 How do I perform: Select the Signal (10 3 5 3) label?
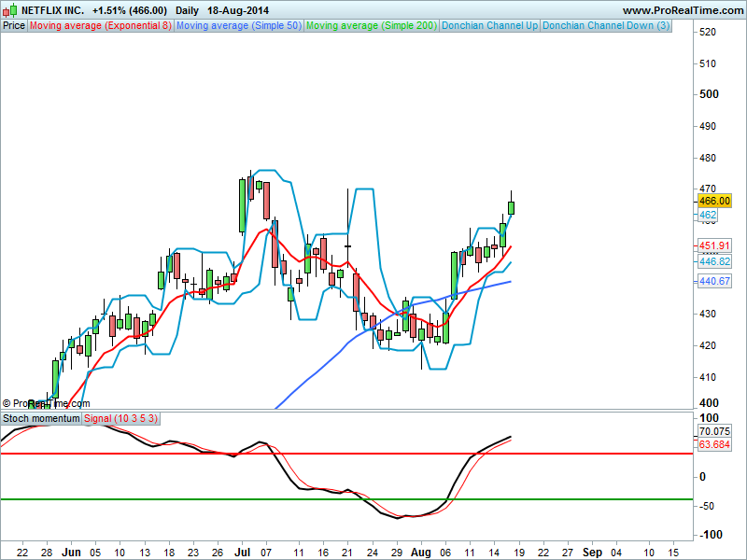[x=120, y=418]
